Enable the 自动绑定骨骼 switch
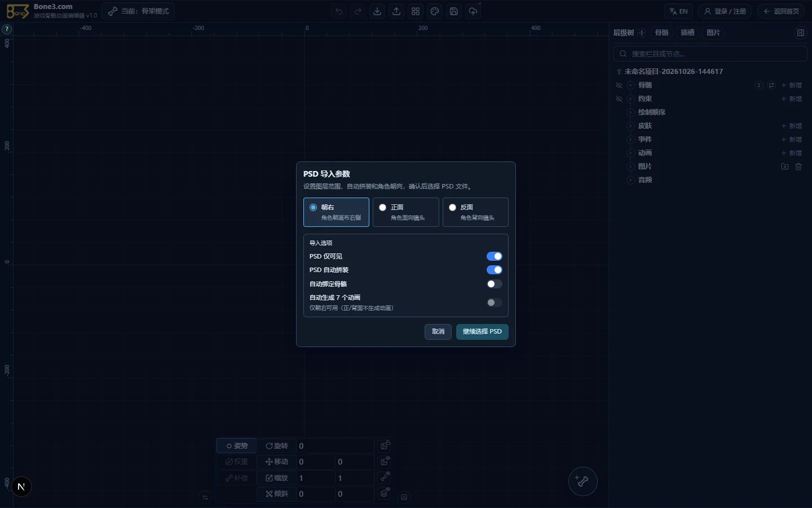This screenshot has width=812, height=508. [x=495, y=284]
